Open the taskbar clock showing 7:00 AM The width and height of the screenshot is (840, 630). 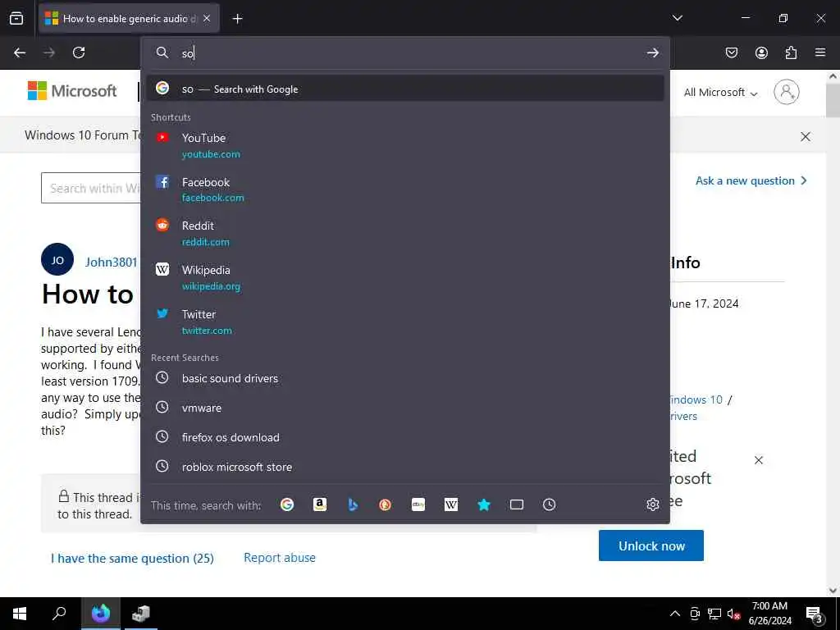click(x=769, y=614)
